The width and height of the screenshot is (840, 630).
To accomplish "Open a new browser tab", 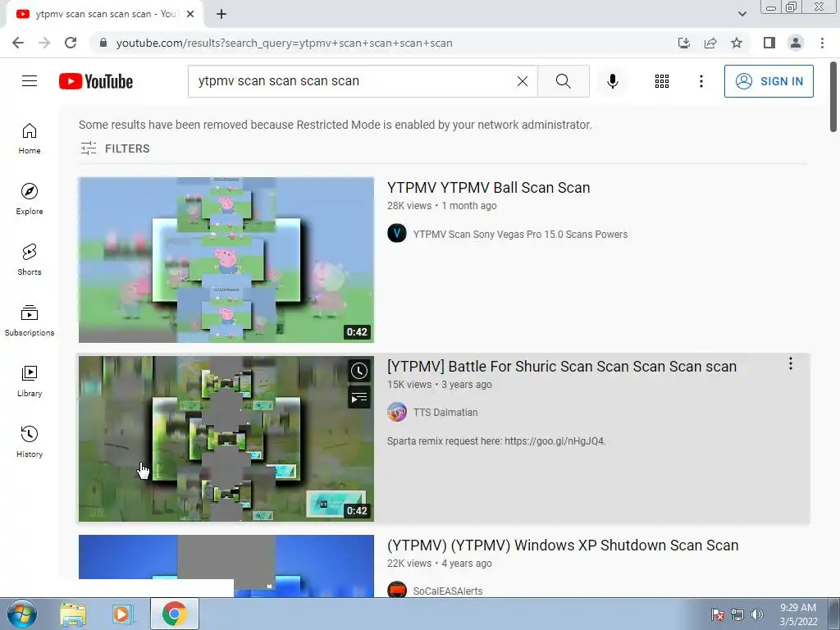I will [221, 14].
